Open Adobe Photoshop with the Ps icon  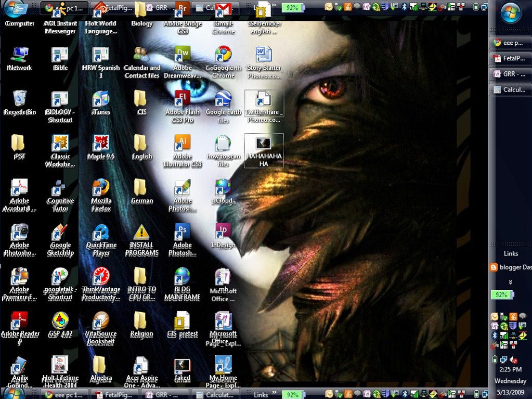(182, 239)
